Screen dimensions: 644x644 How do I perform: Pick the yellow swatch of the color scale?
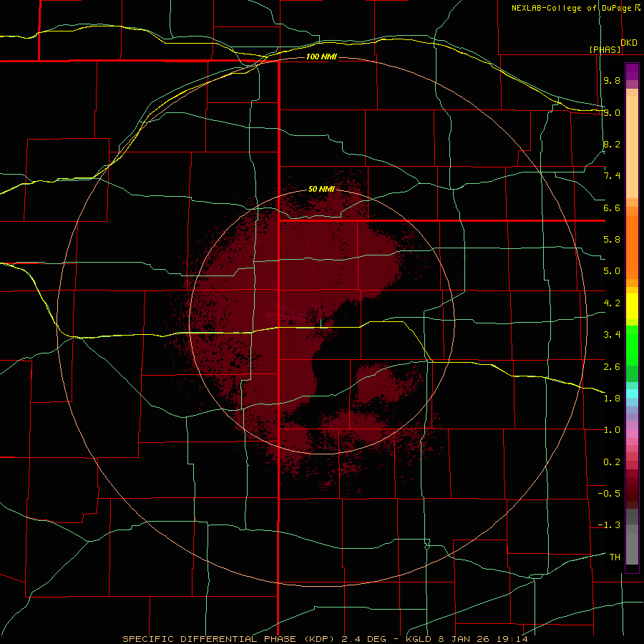632,306
